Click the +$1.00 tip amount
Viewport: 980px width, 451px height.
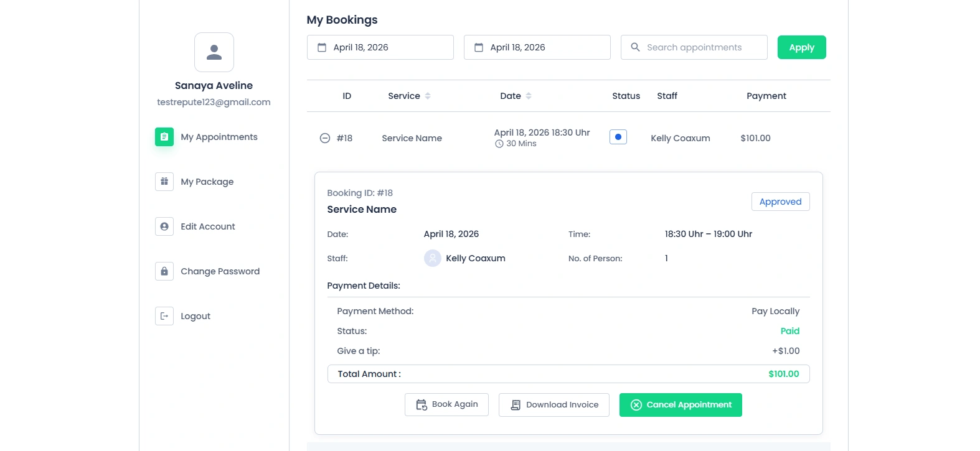click(786, 351)
